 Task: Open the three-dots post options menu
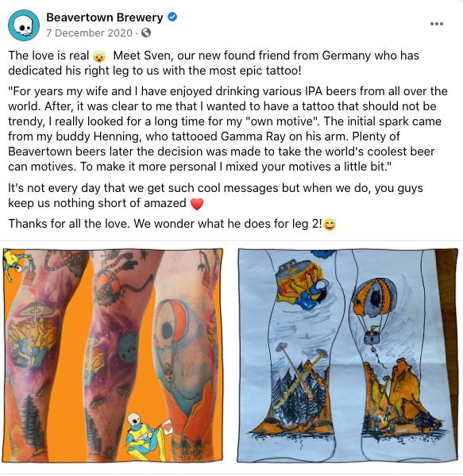click(x=437, y=24)
